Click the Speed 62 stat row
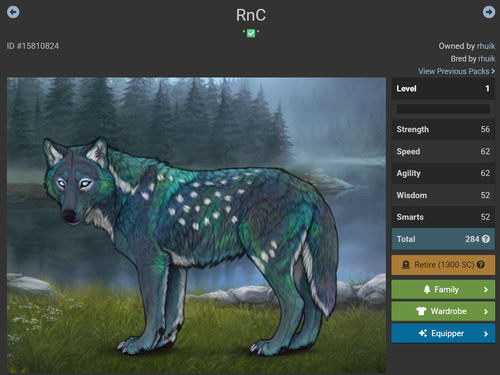The width and height of the screenshot is (500, 375). [443, 151]
